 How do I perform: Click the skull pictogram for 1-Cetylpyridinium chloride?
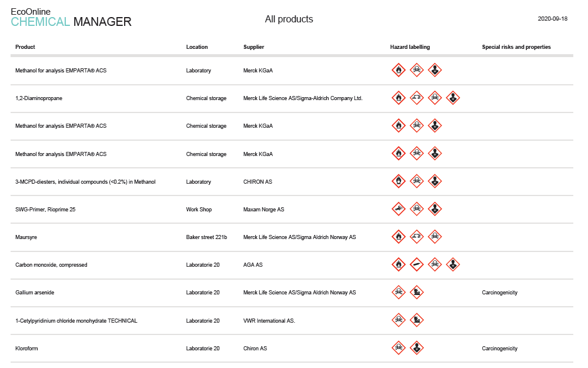399,320
